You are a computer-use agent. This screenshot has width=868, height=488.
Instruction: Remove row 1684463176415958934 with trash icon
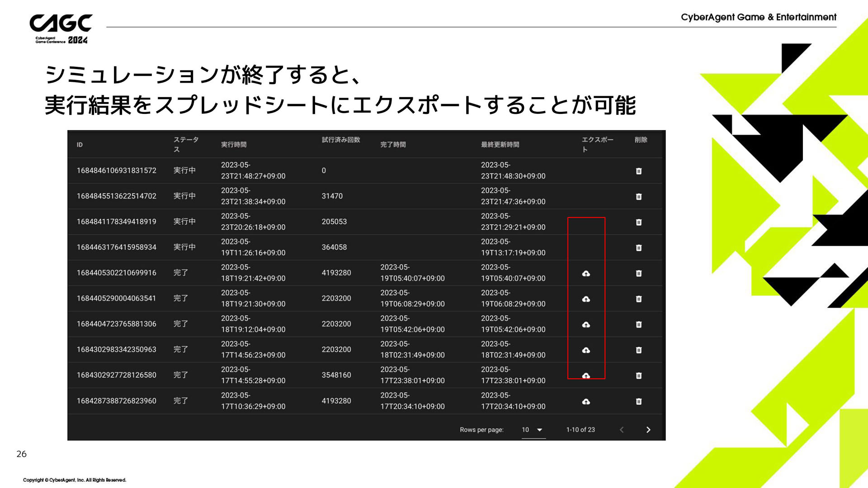click(x=639, y=248)
